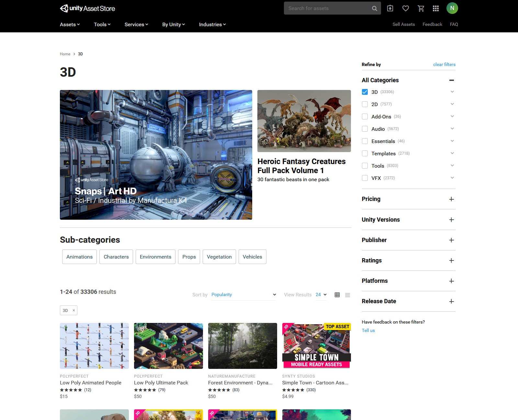The height and width of the screenshot is (420, 518).
Task: Expand Templates subcategories chevron
Action: (452, 153)
